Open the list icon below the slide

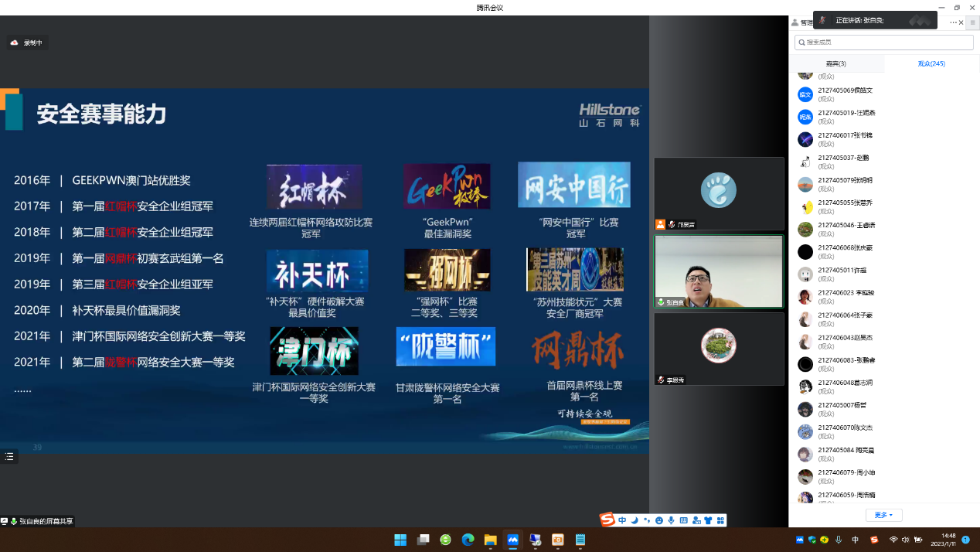coord(9,457)
